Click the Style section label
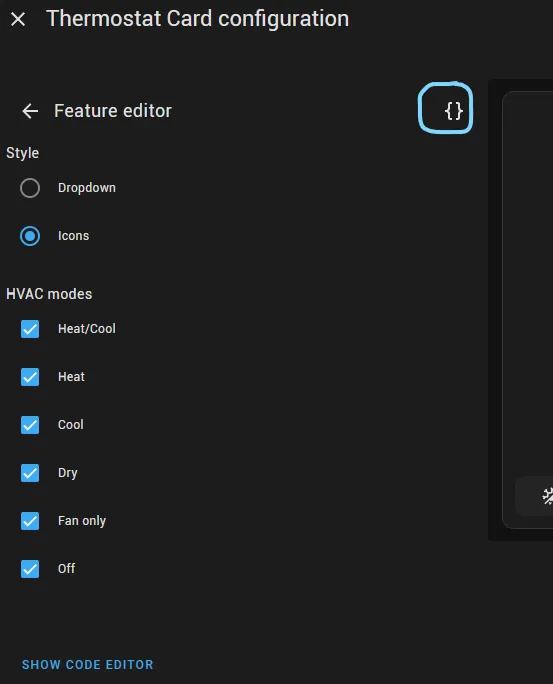 pos(22,153)
